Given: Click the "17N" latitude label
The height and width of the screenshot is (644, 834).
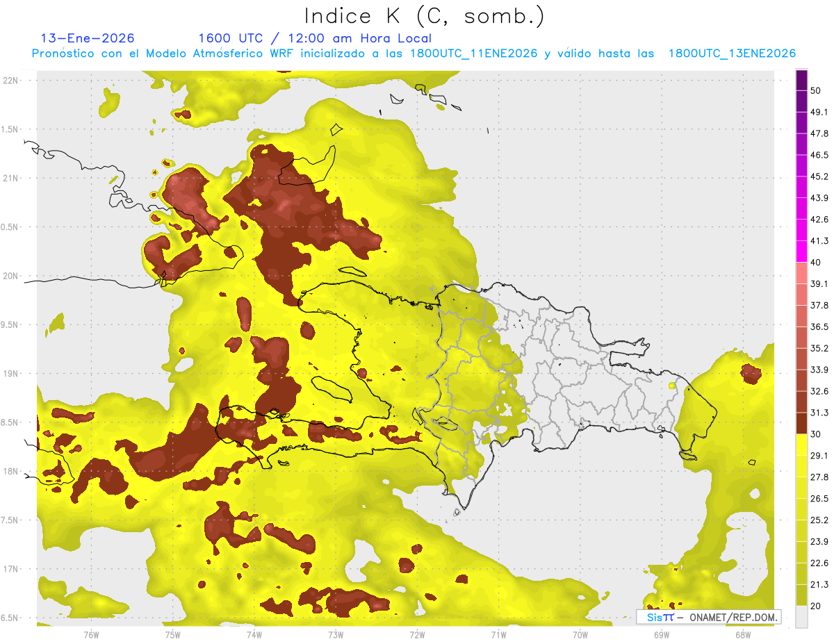Looking at the screenshot, I should coord(10,569).
